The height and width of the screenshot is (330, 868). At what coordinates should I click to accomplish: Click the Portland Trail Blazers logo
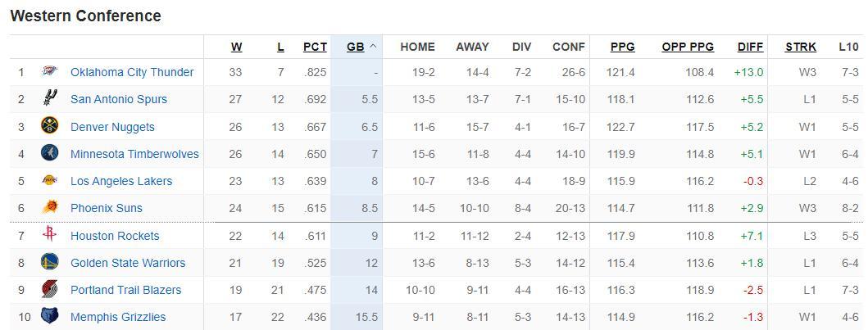49,290
